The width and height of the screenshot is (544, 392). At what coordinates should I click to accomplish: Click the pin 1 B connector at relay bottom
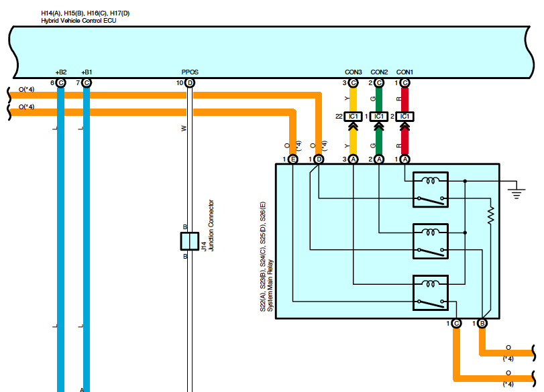pos(482,324)
